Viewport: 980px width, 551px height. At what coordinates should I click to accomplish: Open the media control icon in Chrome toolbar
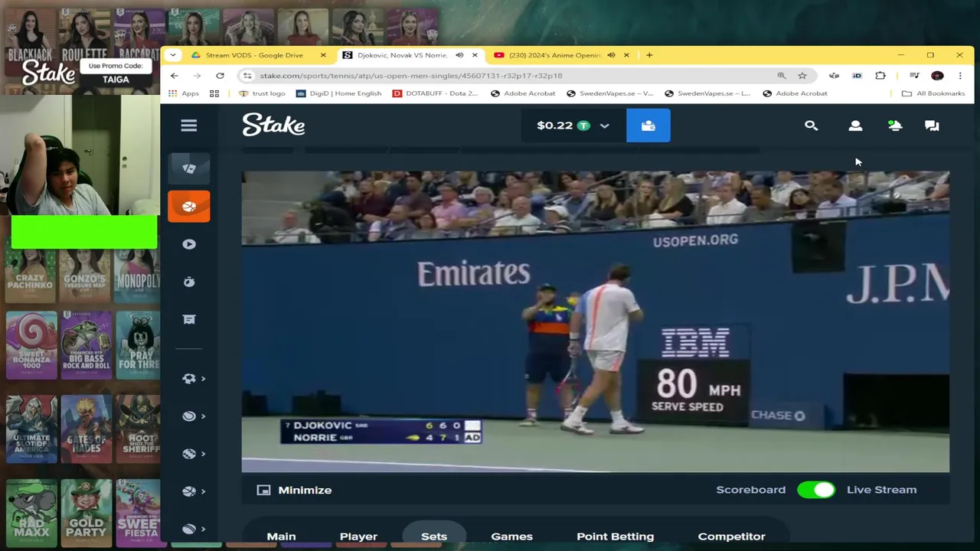(914, 76)
